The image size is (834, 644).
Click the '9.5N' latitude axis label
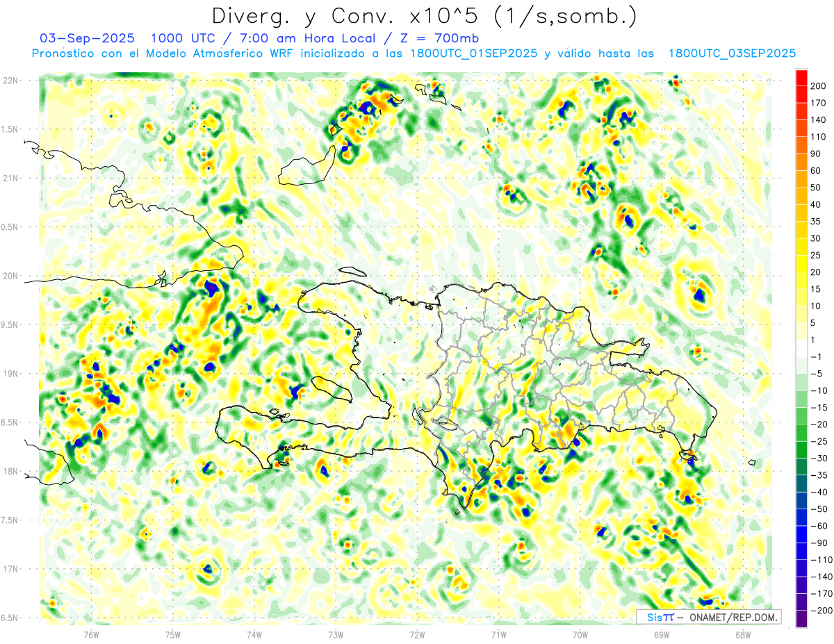[x=10, y=325]
